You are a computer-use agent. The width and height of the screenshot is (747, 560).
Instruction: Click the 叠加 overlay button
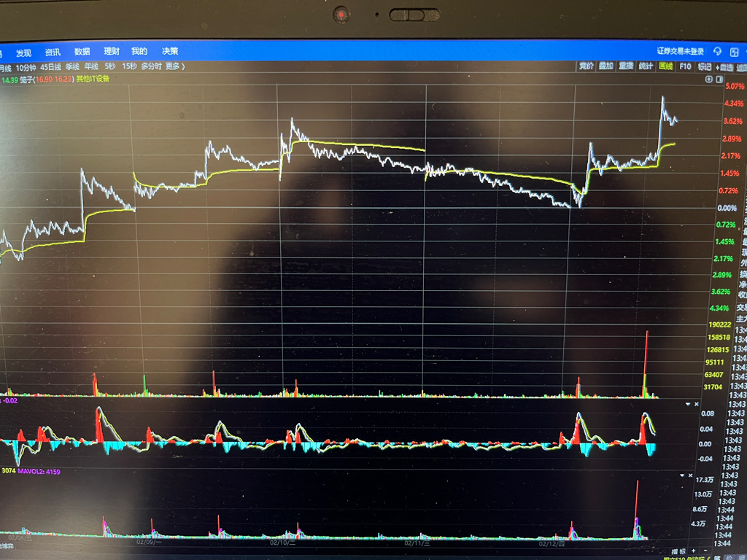click(x=606, y=66)
